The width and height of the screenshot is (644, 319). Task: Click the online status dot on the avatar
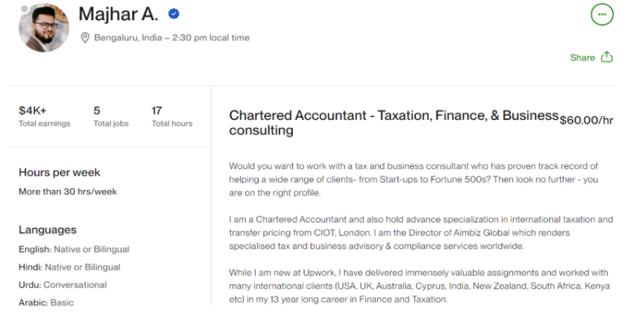25,10
